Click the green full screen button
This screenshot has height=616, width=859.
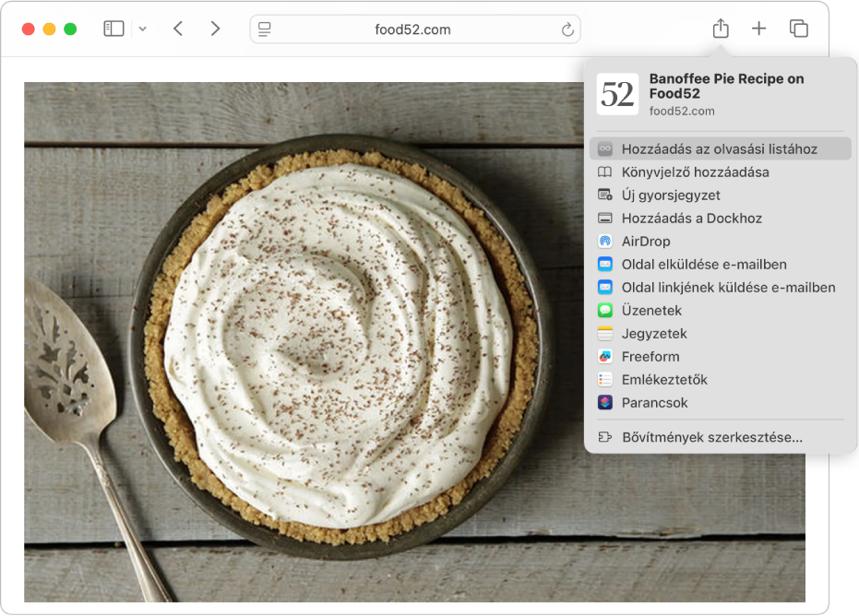pos(70,29)
